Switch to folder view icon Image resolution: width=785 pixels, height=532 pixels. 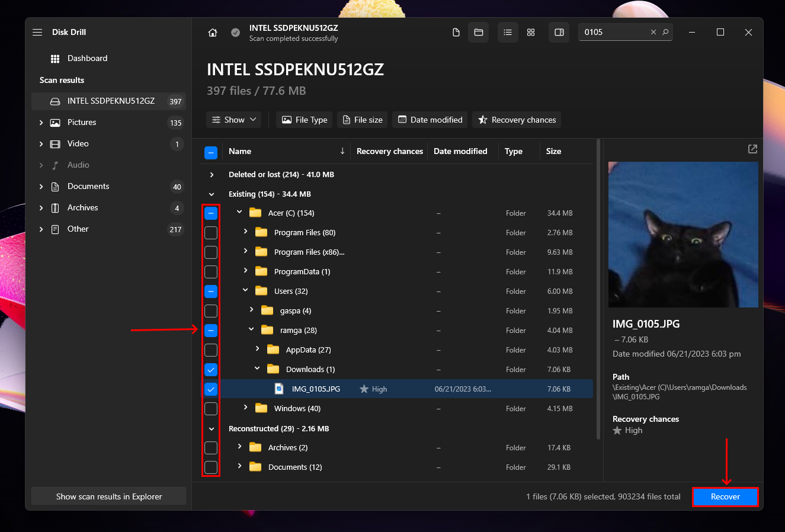click(x=479, y=33)
